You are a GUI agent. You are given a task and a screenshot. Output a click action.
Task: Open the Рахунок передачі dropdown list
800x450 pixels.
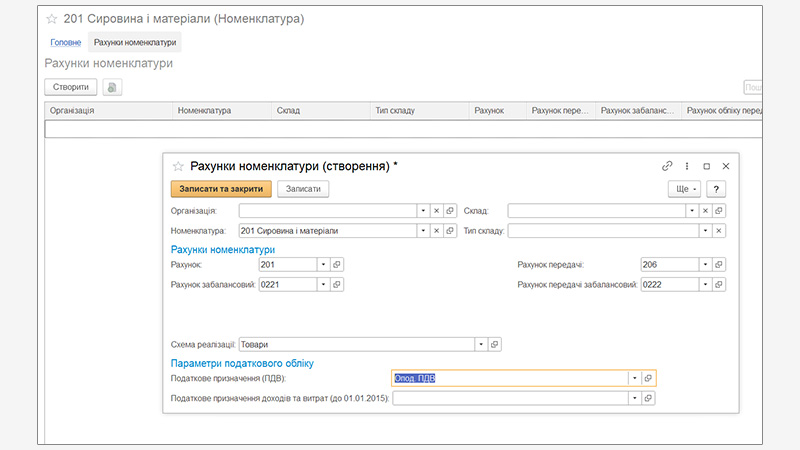coord(705,265)
